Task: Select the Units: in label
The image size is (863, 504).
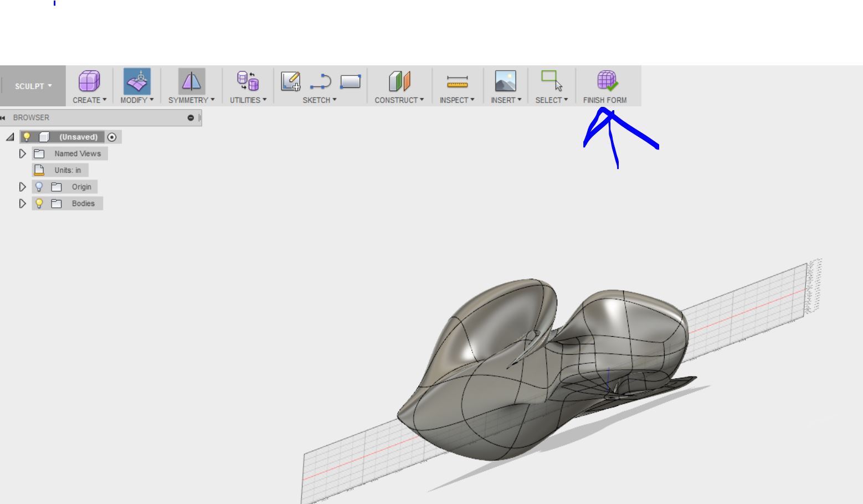Action: [x=68, y=170]
